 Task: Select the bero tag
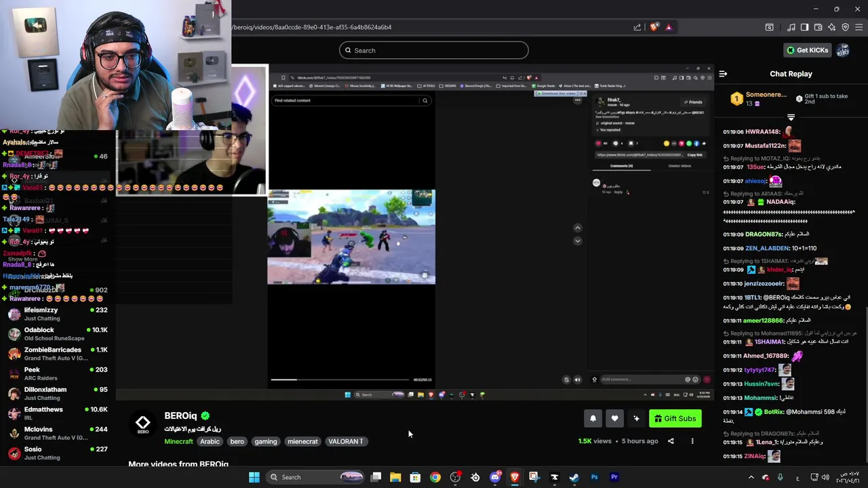(237, 441)
